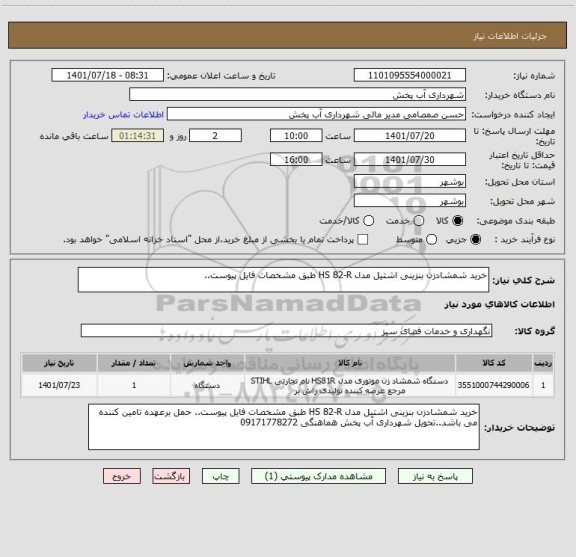Select the کالا/خدمت radio button
This screenshot has width=576, height=557.
368,221
